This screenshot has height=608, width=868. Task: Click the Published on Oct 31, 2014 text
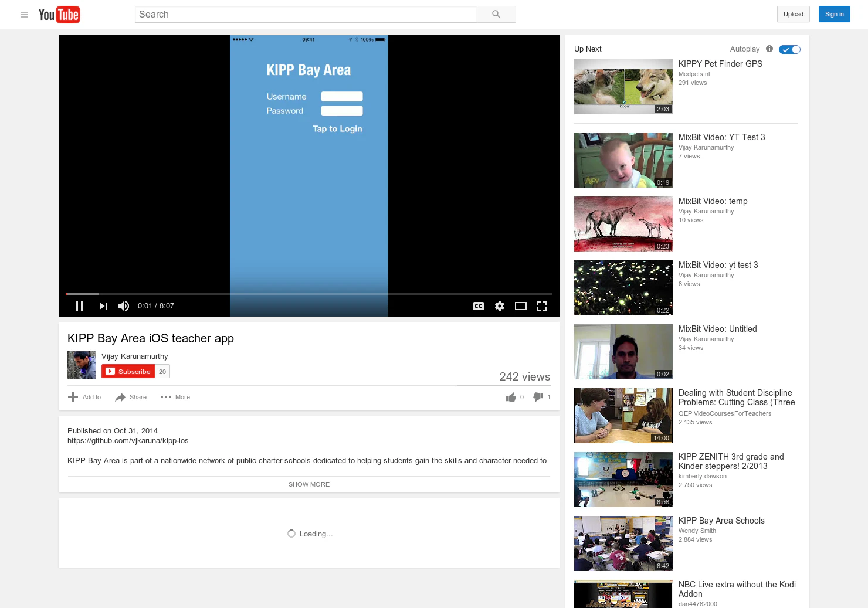click(113, 431)
